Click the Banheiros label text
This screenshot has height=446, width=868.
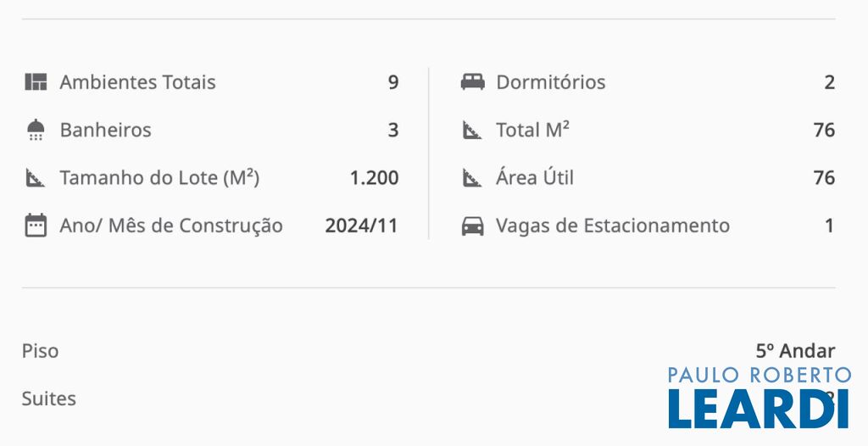point(105,130)
